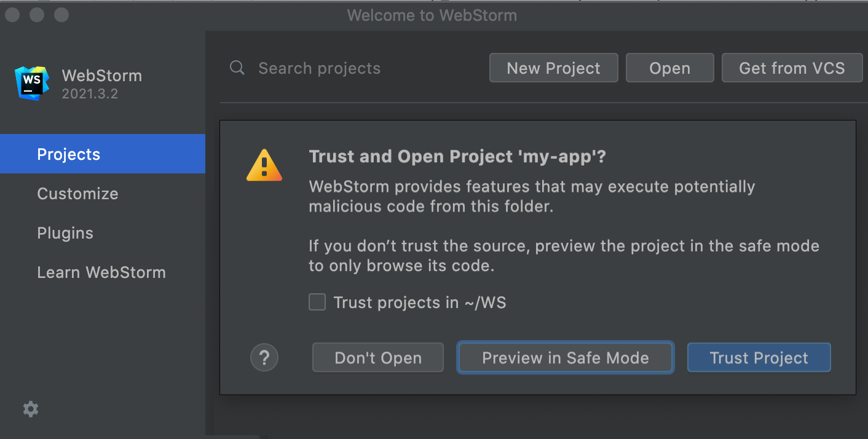Image resolution: width=868 pixels, height=439 pixels.
Task: Switch to the Customize tab
Action: point(77,194)
